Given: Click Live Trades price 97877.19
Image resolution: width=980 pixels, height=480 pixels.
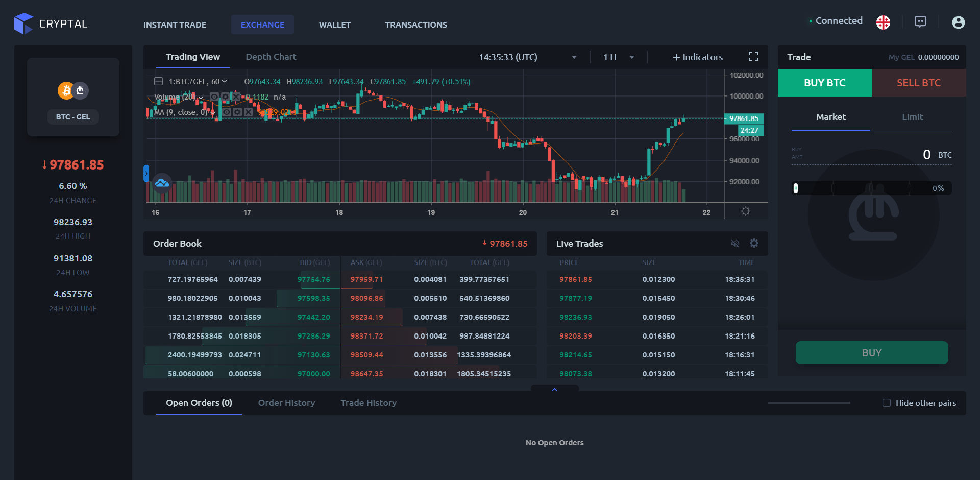Looking at the screenshot, I should [x=576, y=298].
